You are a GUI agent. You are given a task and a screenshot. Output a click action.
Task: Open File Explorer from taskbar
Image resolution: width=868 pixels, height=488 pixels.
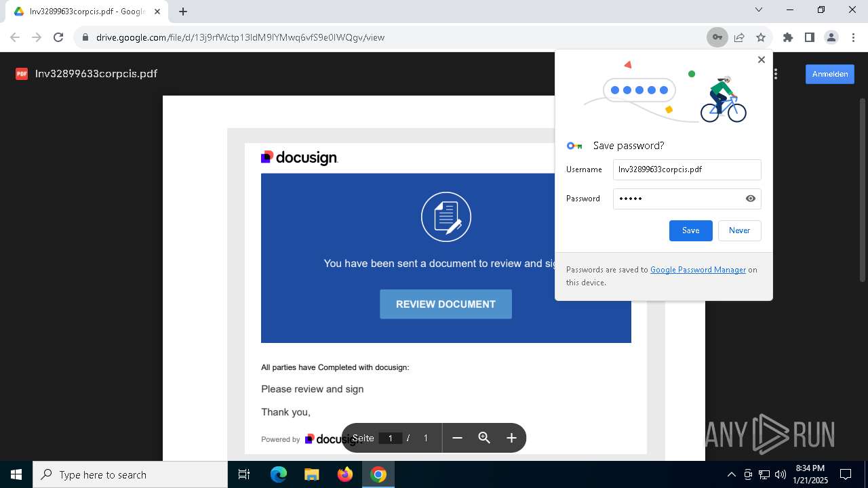coord(311,474)
